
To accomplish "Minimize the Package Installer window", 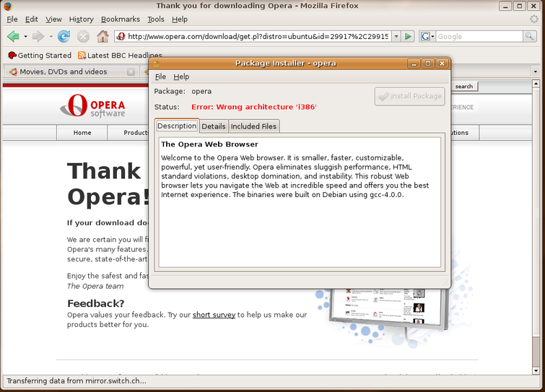I will 414,64.
